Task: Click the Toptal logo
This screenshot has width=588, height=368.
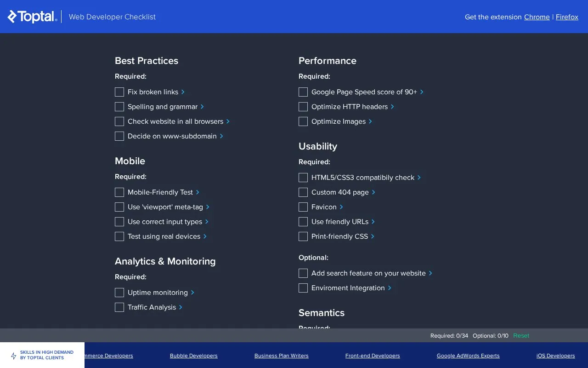Action: click(32, 17)
